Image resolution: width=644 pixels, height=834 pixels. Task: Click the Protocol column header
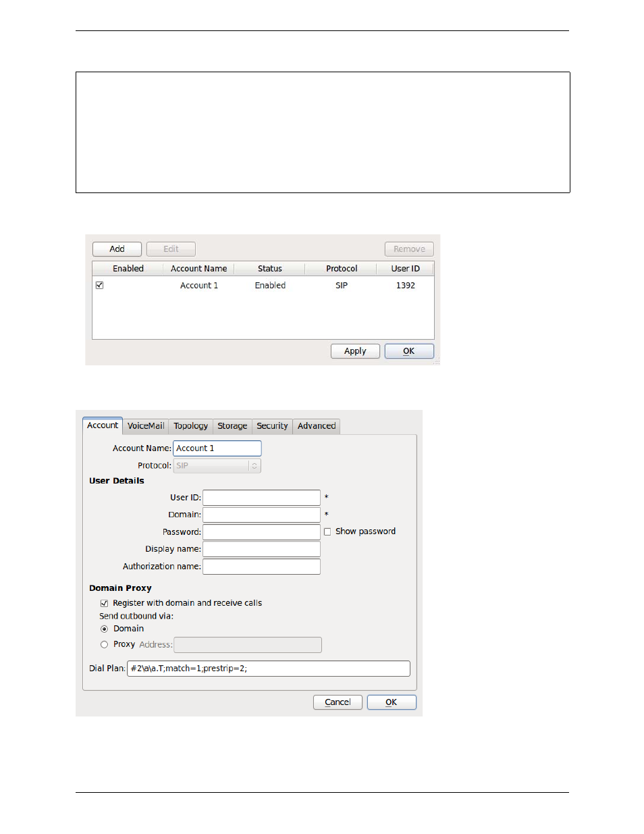point(342,269)
